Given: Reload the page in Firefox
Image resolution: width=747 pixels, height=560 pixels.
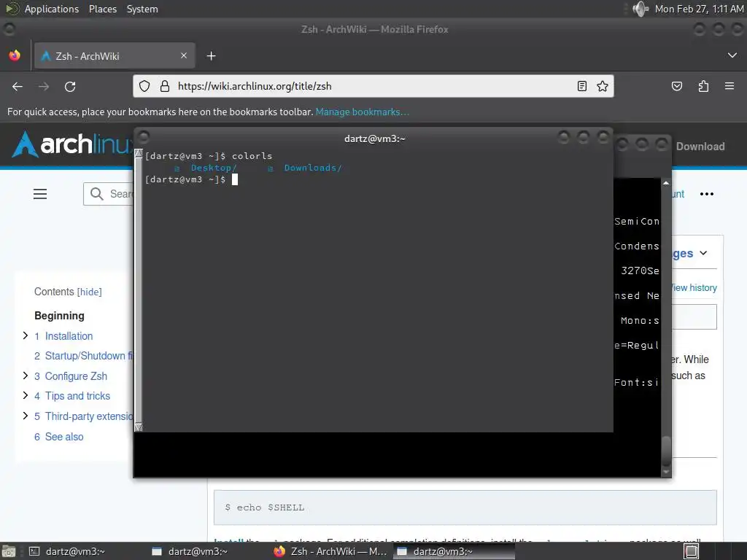Looking at the screenshot, I should (x=70, y=86).
